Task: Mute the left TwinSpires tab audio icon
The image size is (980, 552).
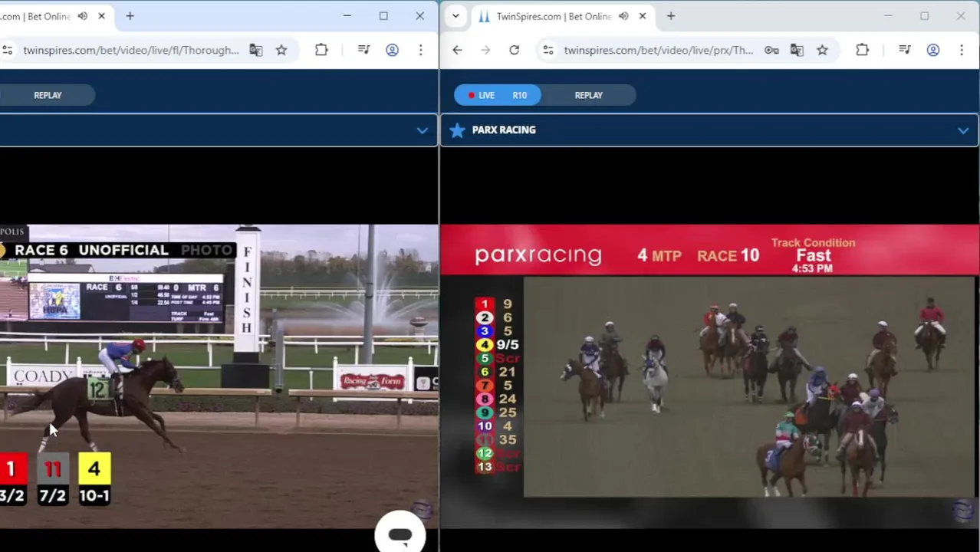Action: coord(83,16)
